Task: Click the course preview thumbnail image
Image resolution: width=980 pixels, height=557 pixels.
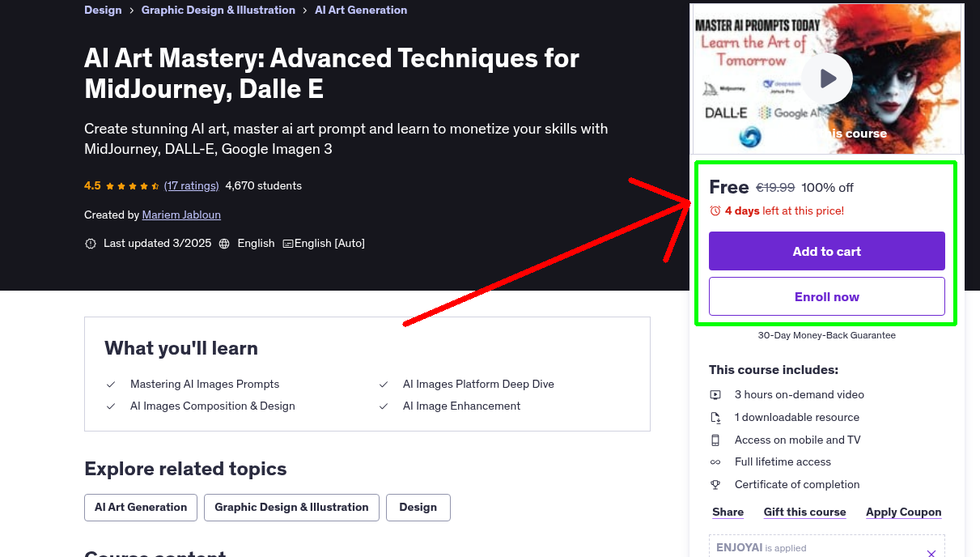Action: pyautogui.click(x=827, y=79)
